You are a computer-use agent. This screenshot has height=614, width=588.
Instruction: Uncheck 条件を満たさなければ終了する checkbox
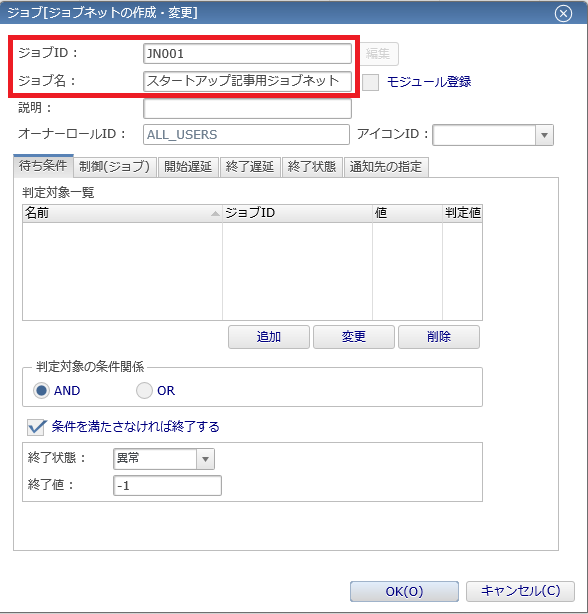(x=36, y=427)
